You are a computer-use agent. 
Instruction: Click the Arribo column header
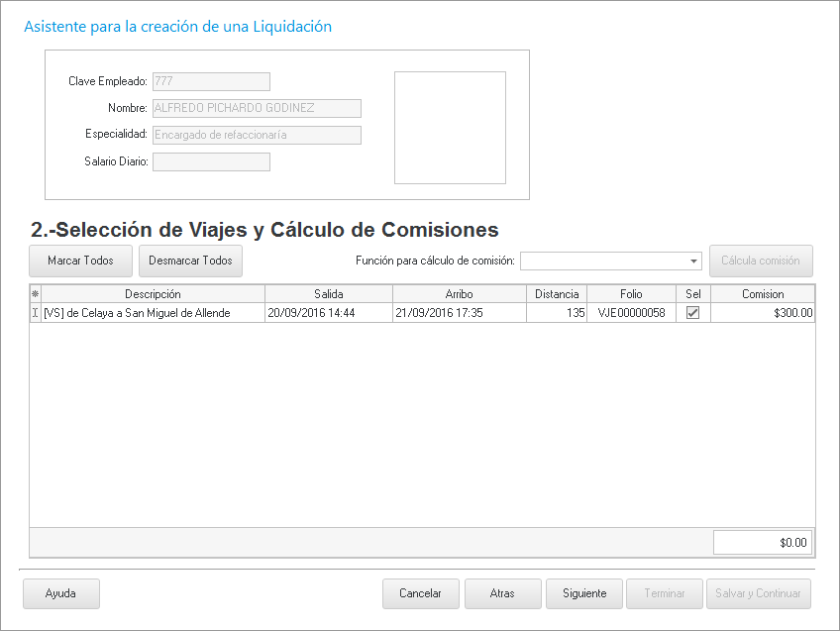coord(459,294)
